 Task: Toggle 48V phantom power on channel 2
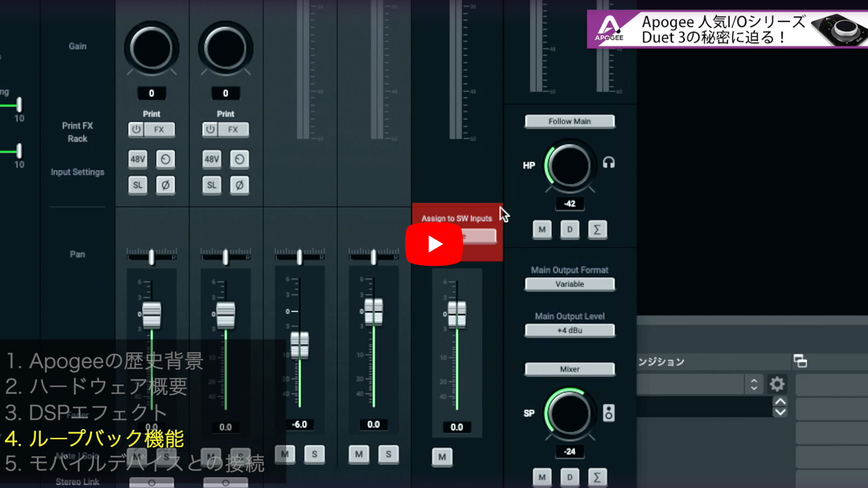tap(212, 159)
